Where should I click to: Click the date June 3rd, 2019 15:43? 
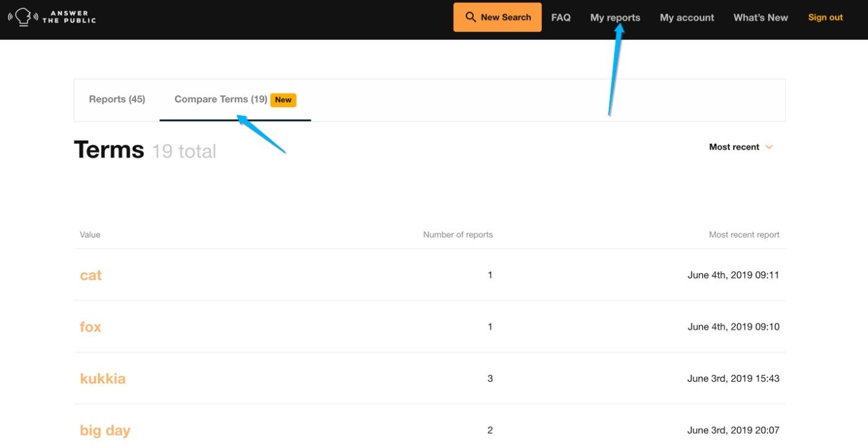(x=733, y=378)
